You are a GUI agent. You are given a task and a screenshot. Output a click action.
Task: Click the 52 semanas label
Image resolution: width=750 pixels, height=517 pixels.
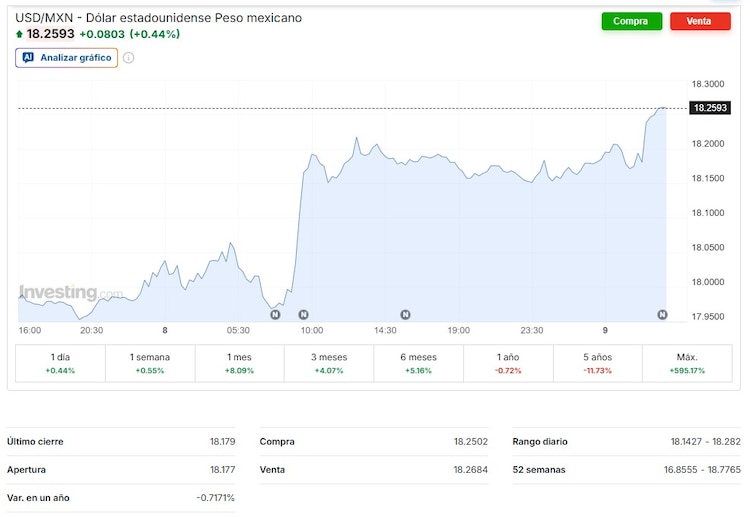[539, 470]
